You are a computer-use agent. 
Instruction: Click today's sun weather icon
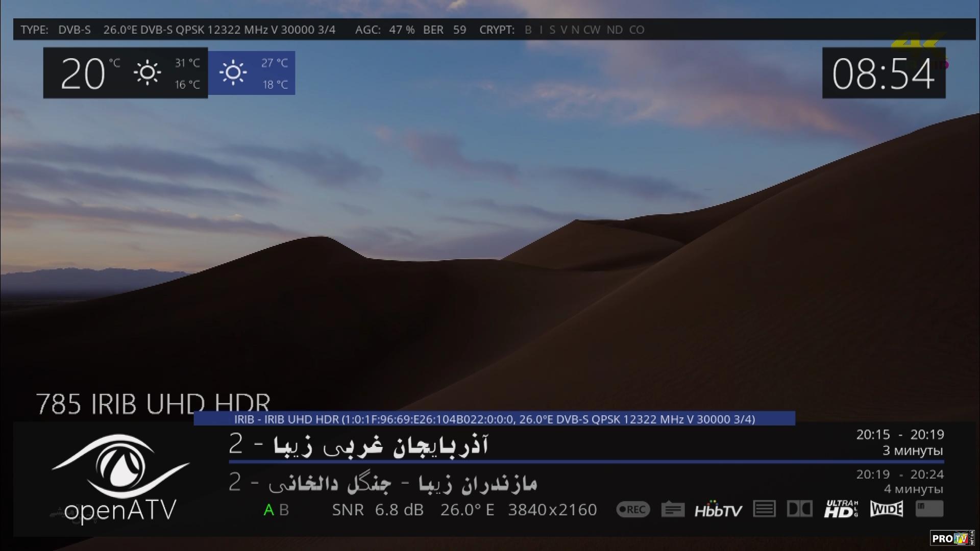coord(147,73)
